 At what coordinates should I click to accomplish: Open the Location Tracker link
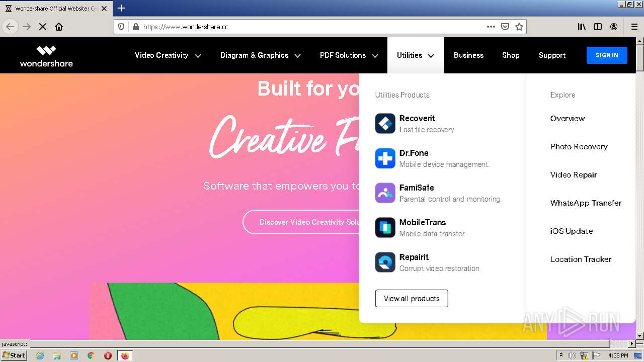point(581,259)
